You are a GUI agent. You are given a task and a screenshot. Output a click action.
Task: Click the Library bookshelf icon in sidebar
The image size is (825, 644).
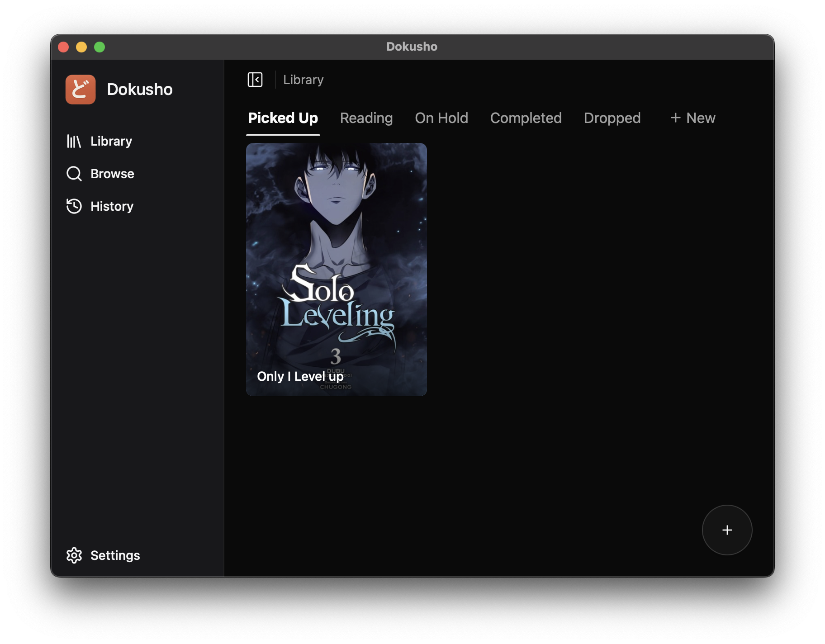coord(74,141)
